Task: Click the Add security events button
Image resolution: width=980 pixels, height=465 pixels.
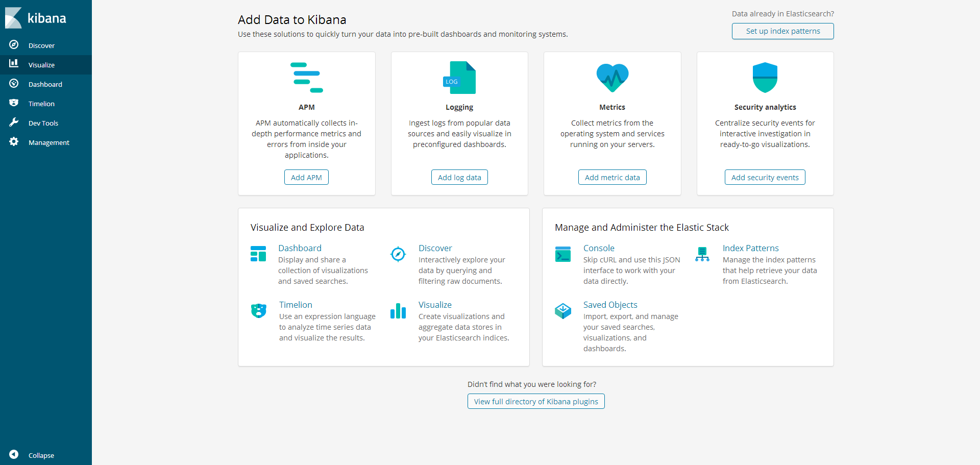Action: (x=765, y=177)
